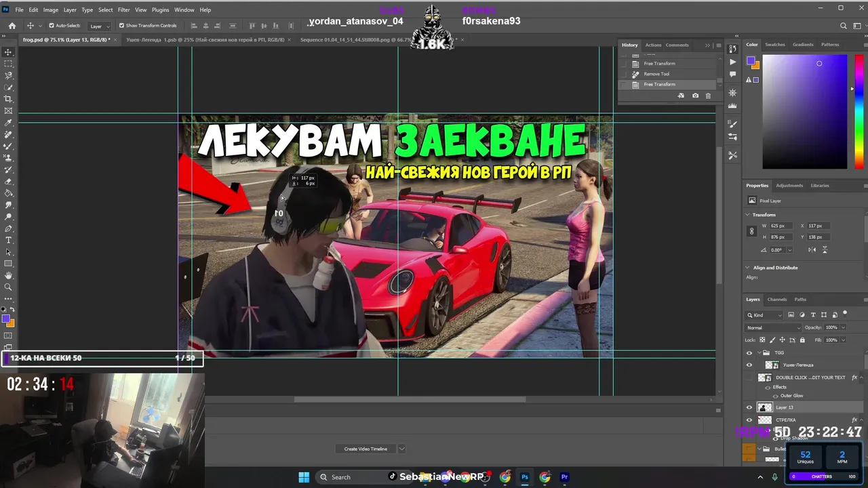This screenshot has height=488, width=868.
Task: Click the link width and height icon
Action: pyautogui.click(x=751, y=231)
